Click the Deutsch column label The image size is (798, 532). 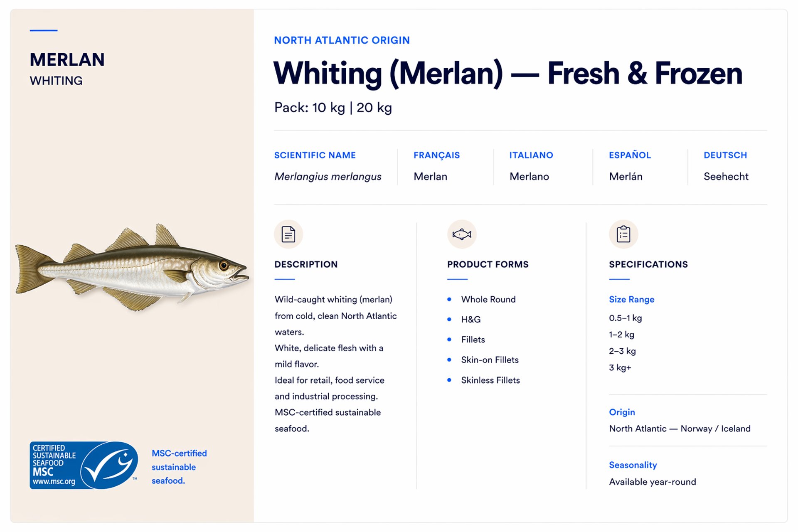pyautogui.click(x=725, y=155)
